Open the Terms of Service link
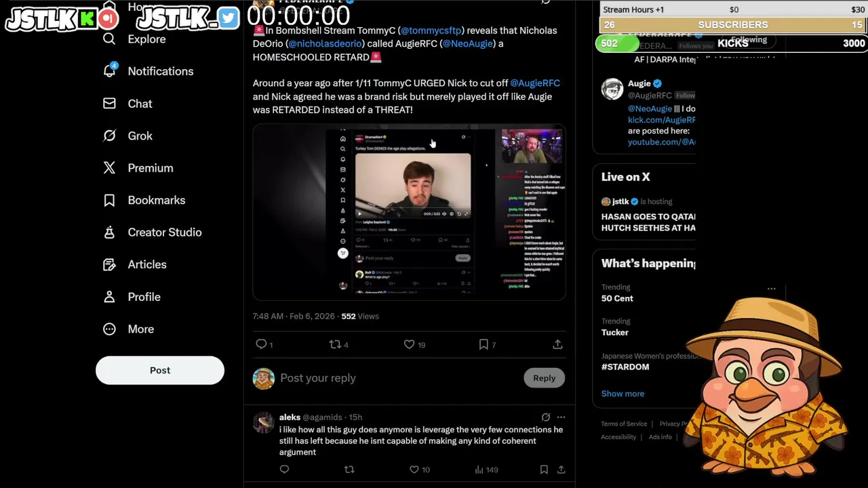Viewport: 868px width, 488px height. 624,424
